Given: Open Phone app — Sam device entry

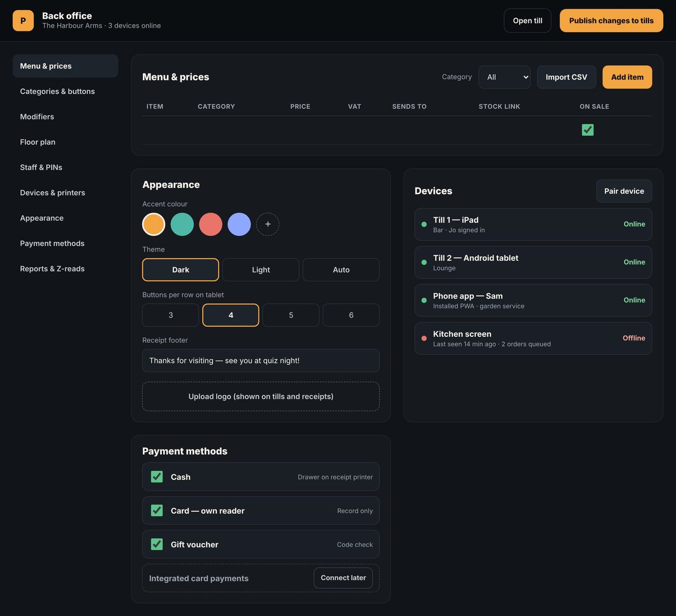Looking at the screenshot, I should click(x=533, y=301).
